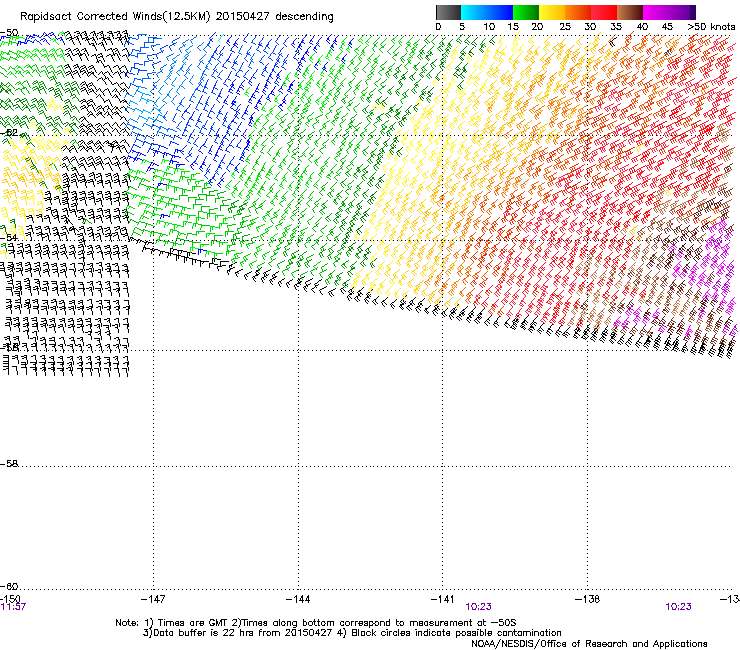The height and width of the screenshot is (650, 740).
Task: Click the red 30-35 knots legend swatch
Action: (x=604, y=12)
